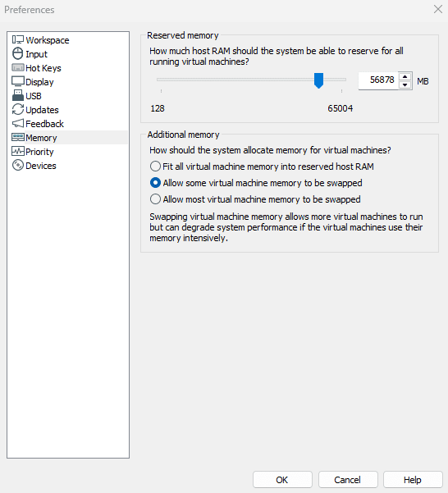The height and width of the screenshot is (493, 448).
Task: Open the Workspace preferences
Action: coord(48,40)
